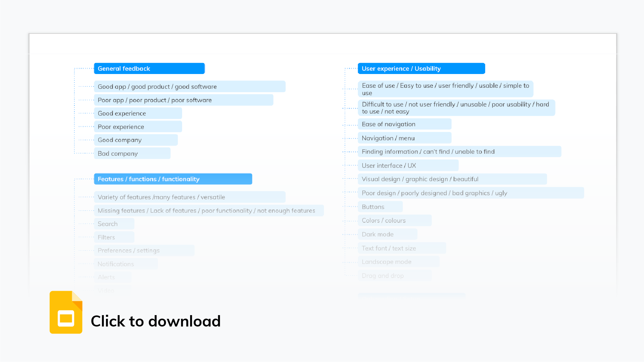Click 'Good app / good product / good software' tag
This screenshot has height=362, width=644.
click(189, 87)
